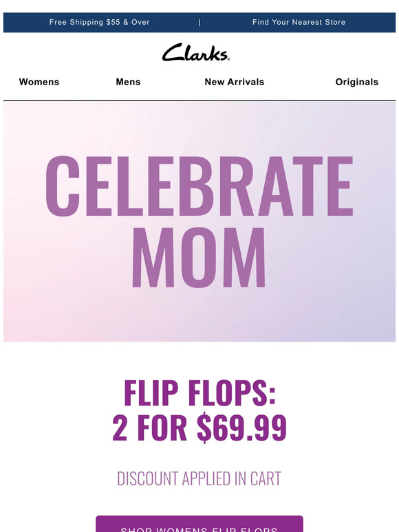
Task: Click the $55 amount in shipping banner
Action: [113, 22]
